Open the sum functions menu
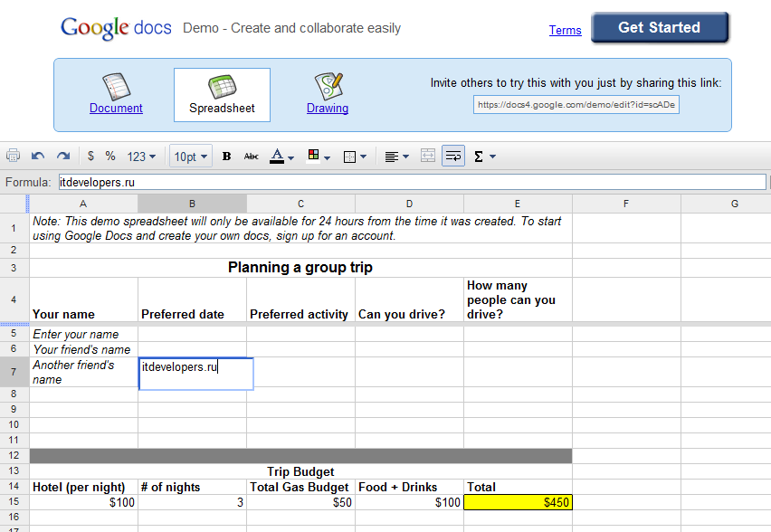Viewport: 771px width, 532px height. tap(484, 157)
